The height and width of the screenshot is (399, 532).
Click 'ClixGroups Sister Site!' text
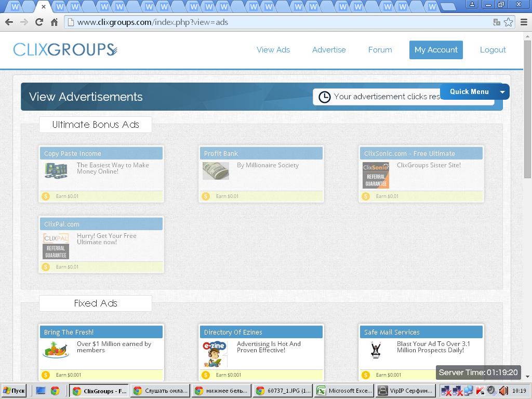(429, 165)
